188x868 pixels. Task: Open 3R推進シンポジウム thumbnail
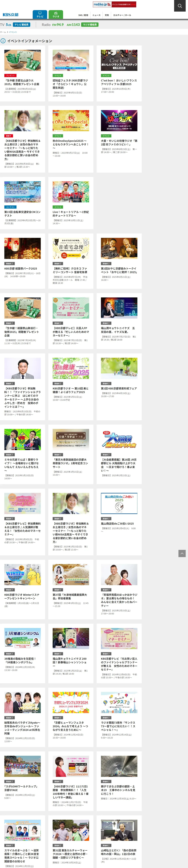tap(23, 639)
